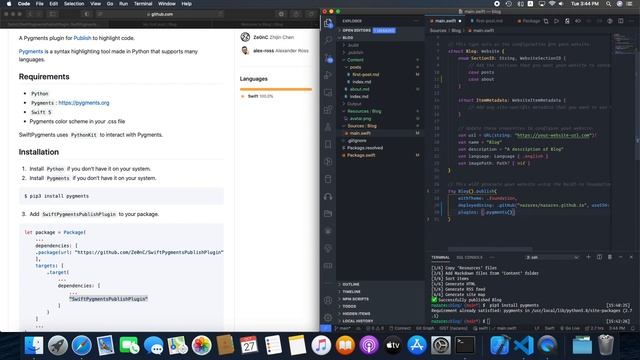Open Run and Debug view in activity bar
The height and width of the screenshot is (360, 640).
click(x=328, y=75)
